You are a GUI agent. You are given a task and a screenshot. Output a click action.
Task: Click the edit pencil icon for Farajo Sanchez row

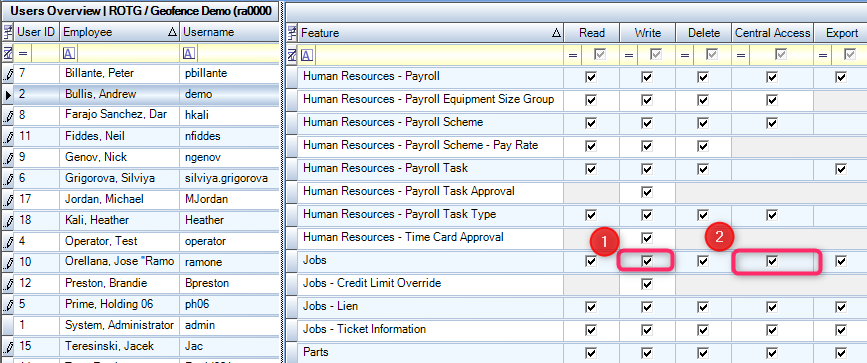7,116
